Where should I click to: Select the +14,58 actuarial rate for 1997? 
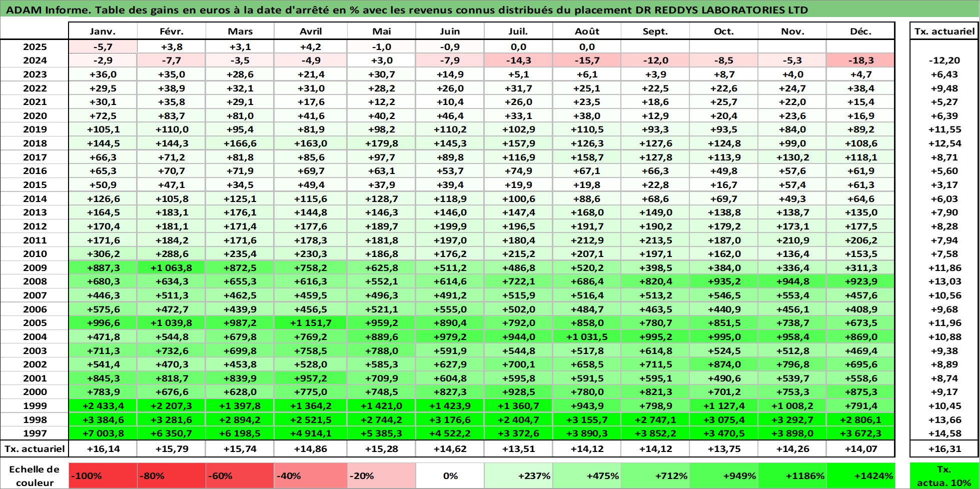click(944, 433)
